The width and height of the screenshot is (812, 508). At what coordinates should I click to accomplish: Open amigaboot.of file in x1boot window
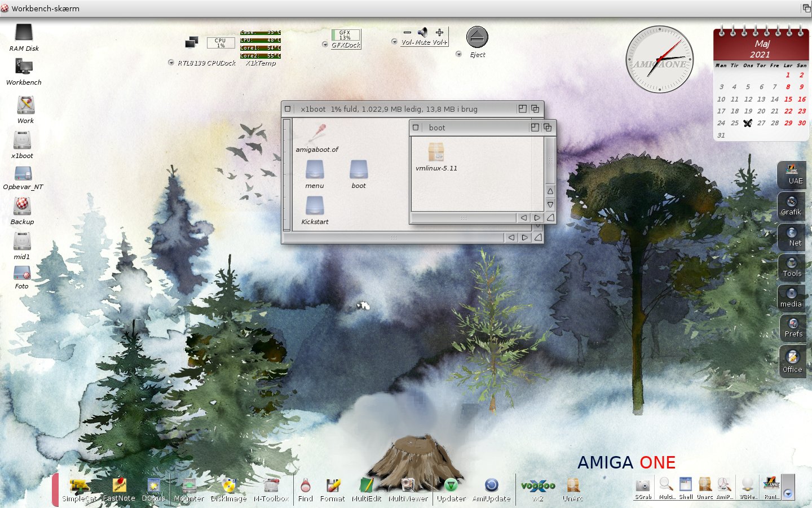pos(317,134)
